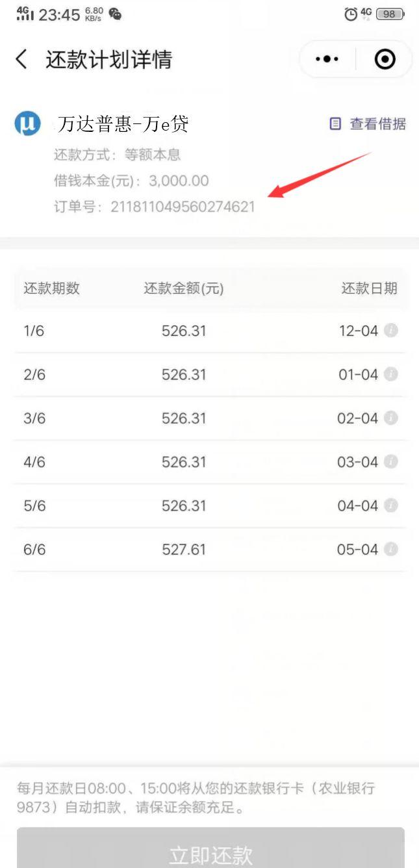419x868 pixels.
Task: Tap the blue lender logo icon
Action: 27,123
